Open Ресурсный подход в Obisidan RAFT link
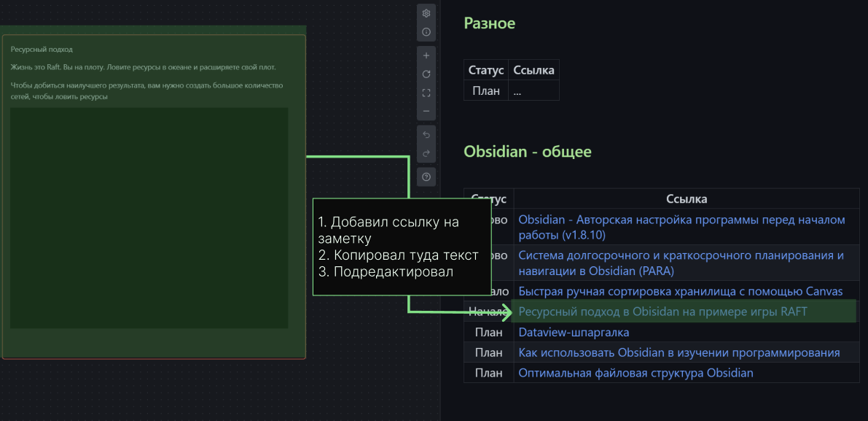The width and height of the screenshot is (868, 421). (x=662, y=312)
